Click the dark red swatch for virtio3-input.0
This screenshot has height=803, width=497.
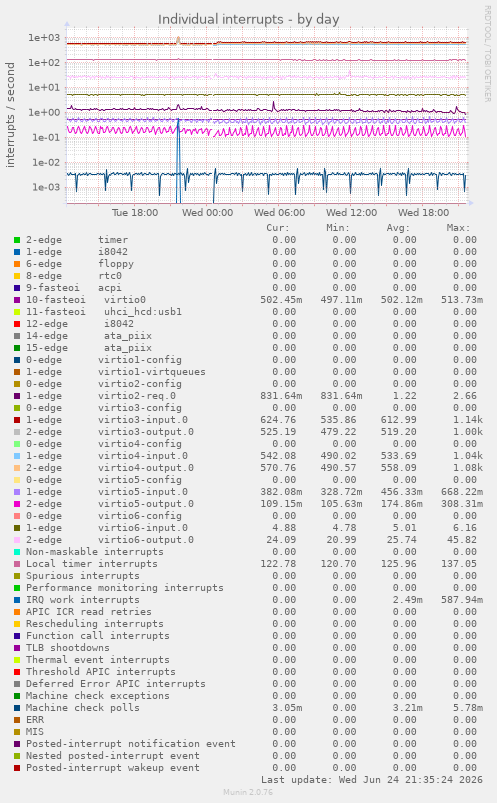[x=17, y=420]
